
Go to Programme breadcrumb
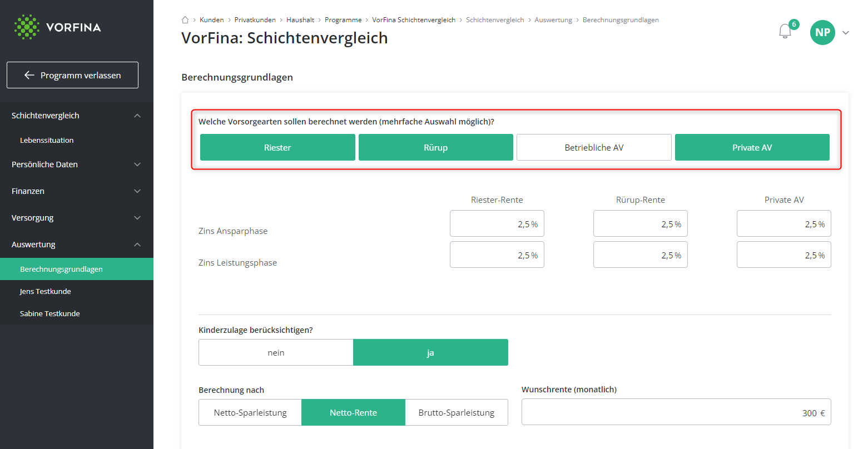(x=343, y=20)
